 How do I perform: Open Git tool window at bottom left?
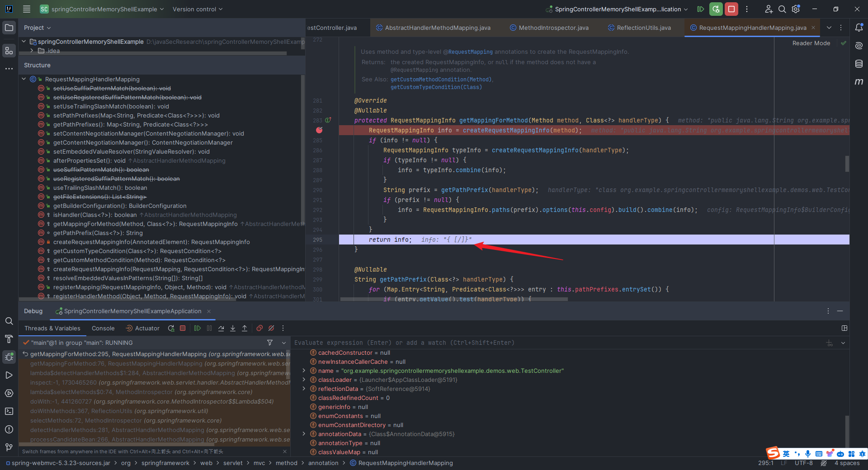(9, 447)
